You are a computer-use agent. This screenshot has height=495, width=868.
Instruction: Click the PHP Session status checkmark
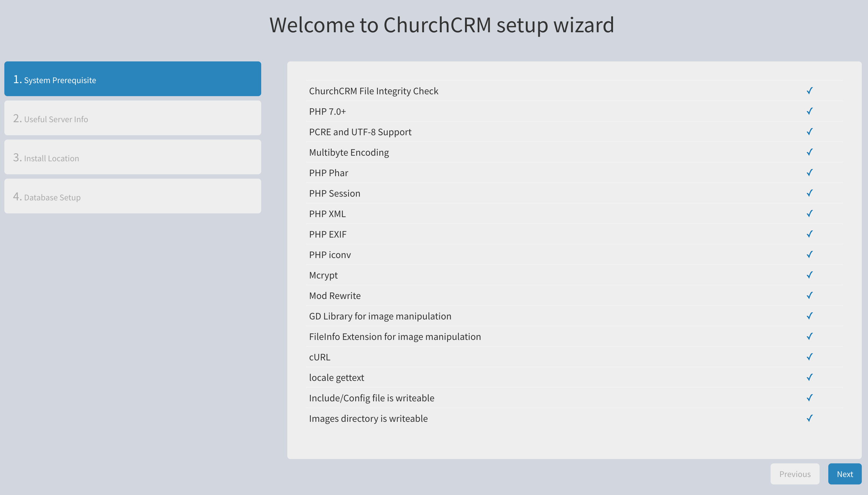[809, 193]
